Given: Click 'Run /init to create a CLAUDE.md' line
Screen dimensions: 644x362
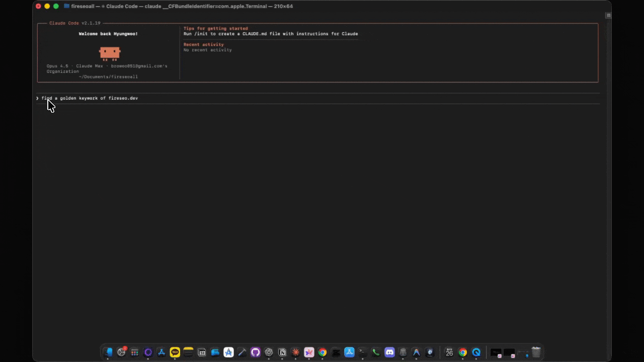Looking at the screenshot, I should (x=271, y=34).
